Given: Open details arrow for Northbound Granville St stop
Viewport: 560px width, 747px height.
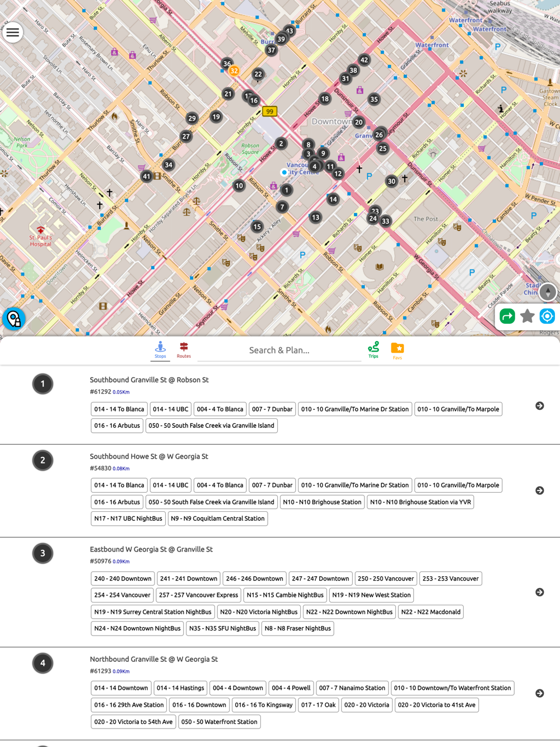Looking at the screenshot, I should 540,693.
